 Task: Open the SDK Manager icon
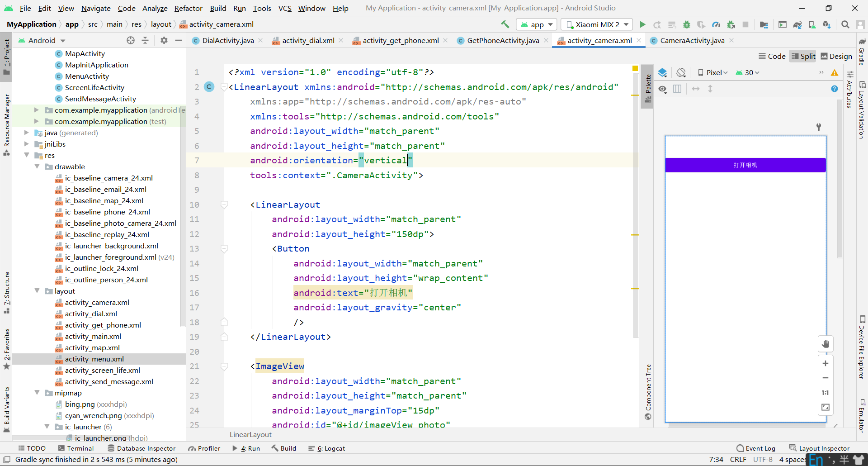[x=827, y=24]
